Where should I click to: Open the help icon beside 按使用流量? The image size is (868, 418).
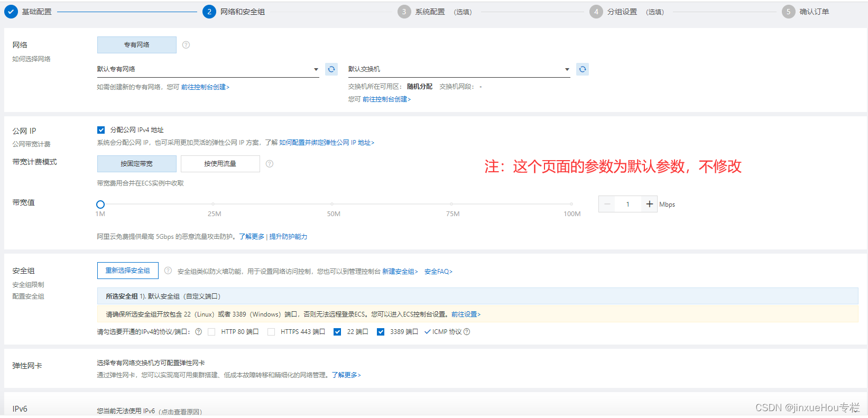click(x=270, y=164)
